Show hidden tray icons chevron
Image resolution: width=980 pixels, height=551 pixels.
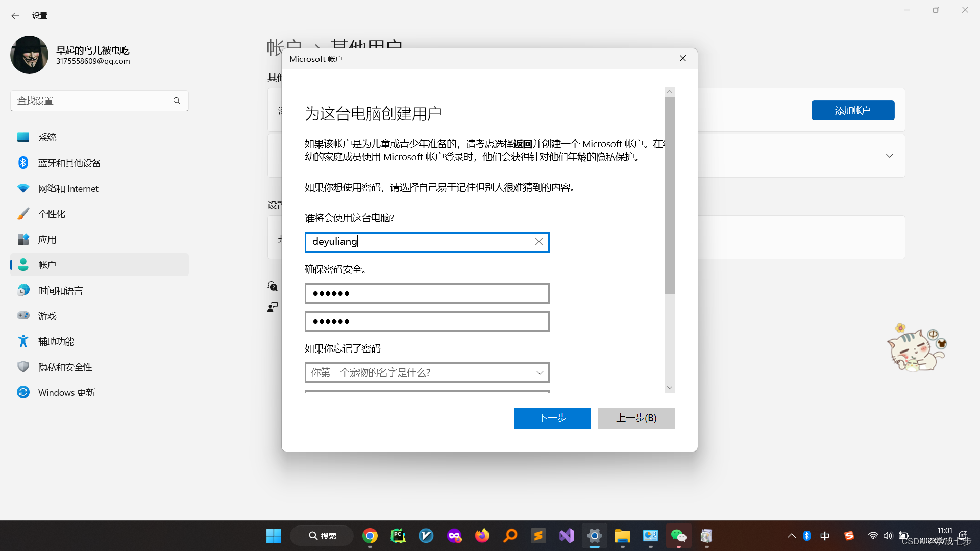coord(791,536)
